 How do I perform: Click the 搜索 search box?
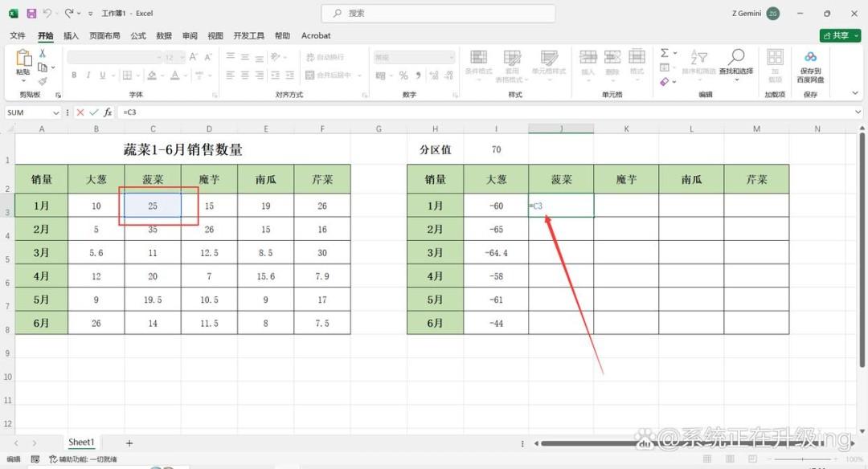438,14
